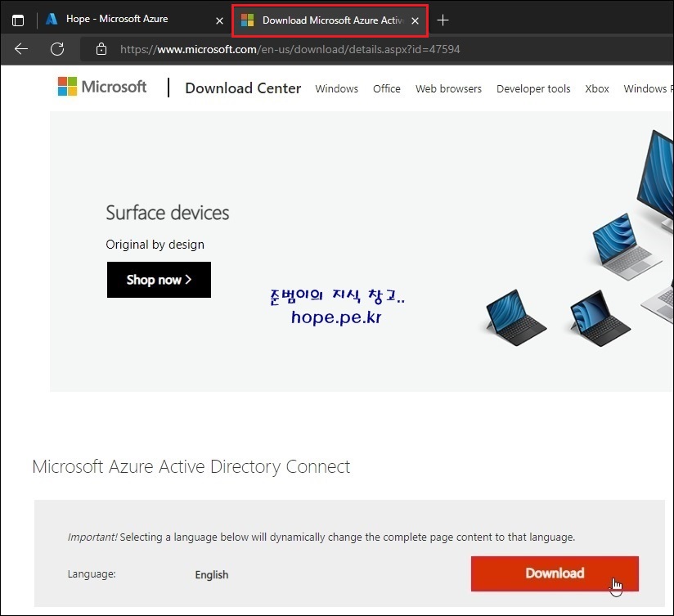674x616 pixels.
Task: Close the Download Microsoft Azure tab
Action: click(415, 20)
